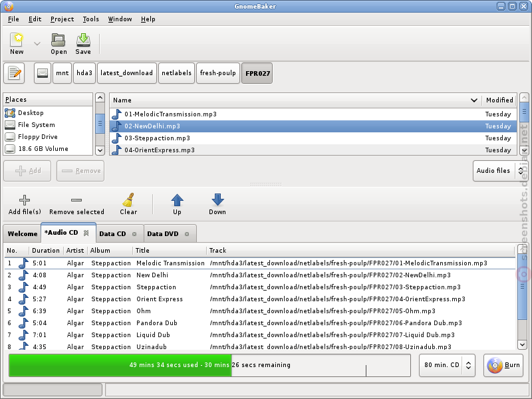This screenshot has height=399, width=532.
Task: Jump to the netlabels folder path button
Action: tap(176, 73)
